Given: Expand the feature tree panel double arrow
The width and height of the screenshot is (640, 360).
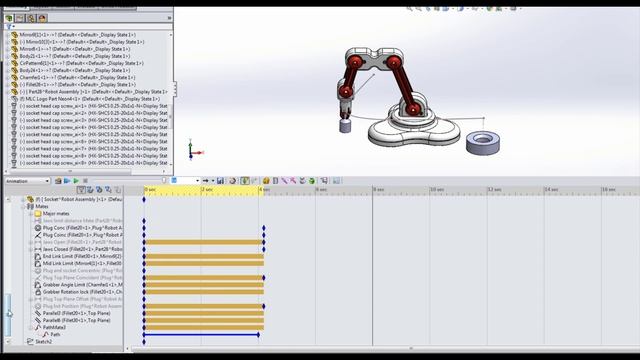Looking at the screenshot, I should [x=169, y=18].
